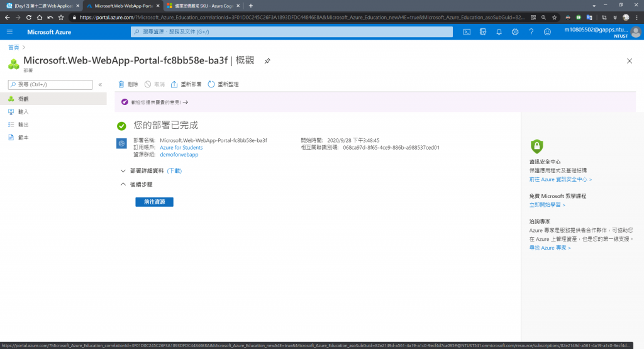Open the feedback smiley icon
This screenshot has height=349, width=644.
point(547,31)
